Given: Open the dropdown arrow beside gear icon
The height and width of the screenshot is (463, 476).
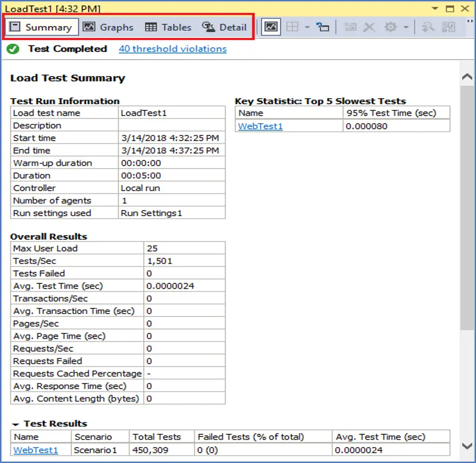Looking at the screenshot, I should pos(405,27).
